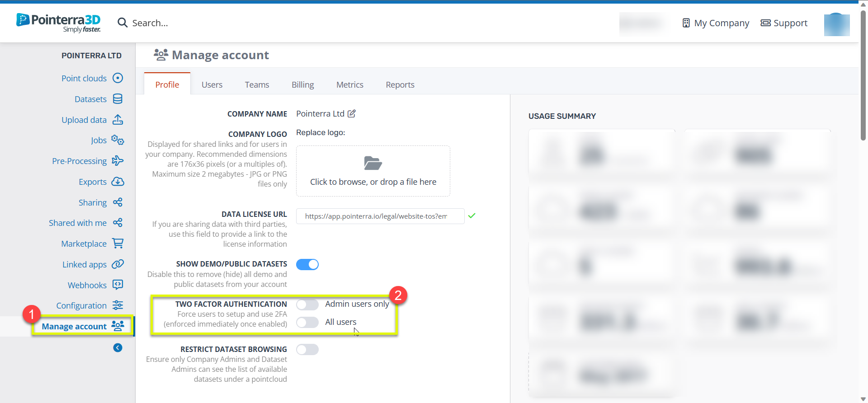Collapse the sidebar with the arrow button
This screenshot has width=868, height=403.
click(x=118, y=347)
